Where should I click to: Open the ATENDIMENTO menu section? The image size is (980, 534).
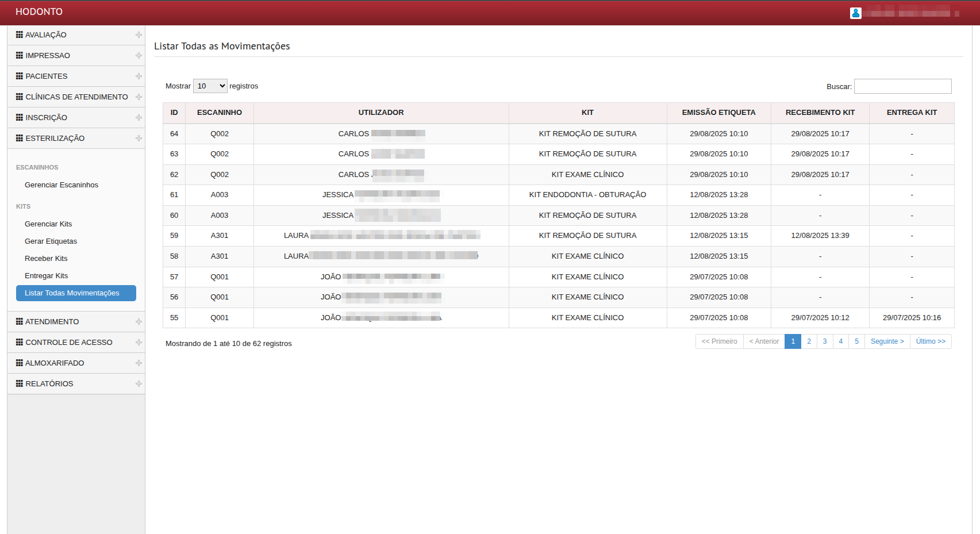click(x=52, y=322)
